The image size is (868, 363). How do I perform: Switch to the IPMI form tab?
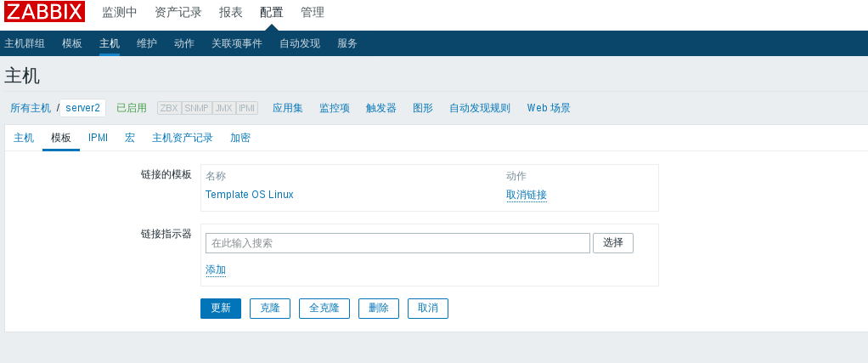point(98,138)
